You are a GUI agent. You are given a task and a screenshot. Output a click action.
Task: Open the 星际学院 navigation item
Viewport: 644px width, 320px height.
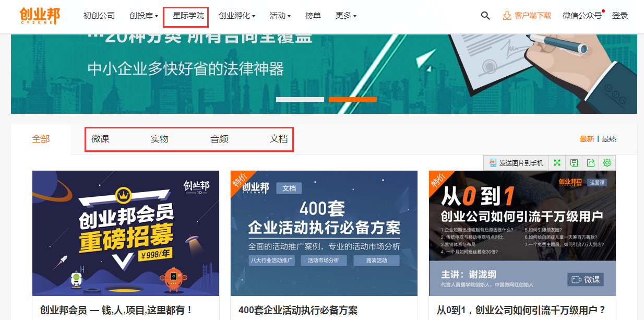pos(188,16)
